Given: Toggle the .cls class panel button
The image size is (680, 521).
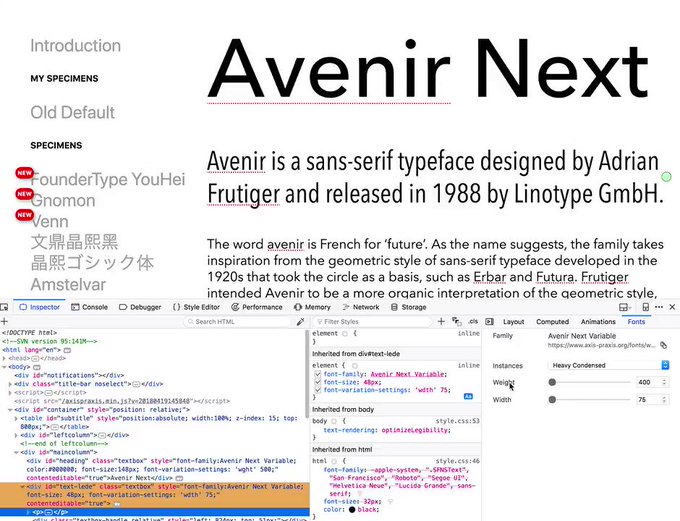Looking at the screenshot, I should click(x=473, y=321).
